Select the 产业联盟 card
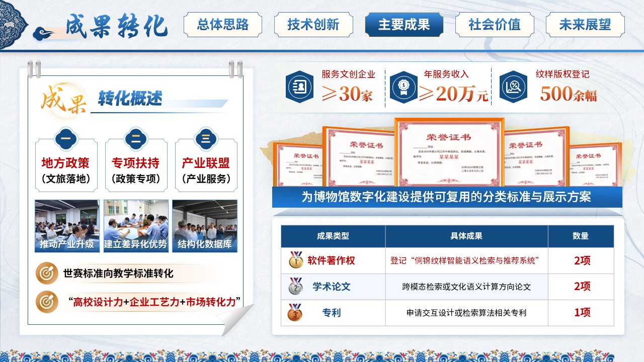The width and height of the screenshot is (644, 362). [x=206, y=165]
